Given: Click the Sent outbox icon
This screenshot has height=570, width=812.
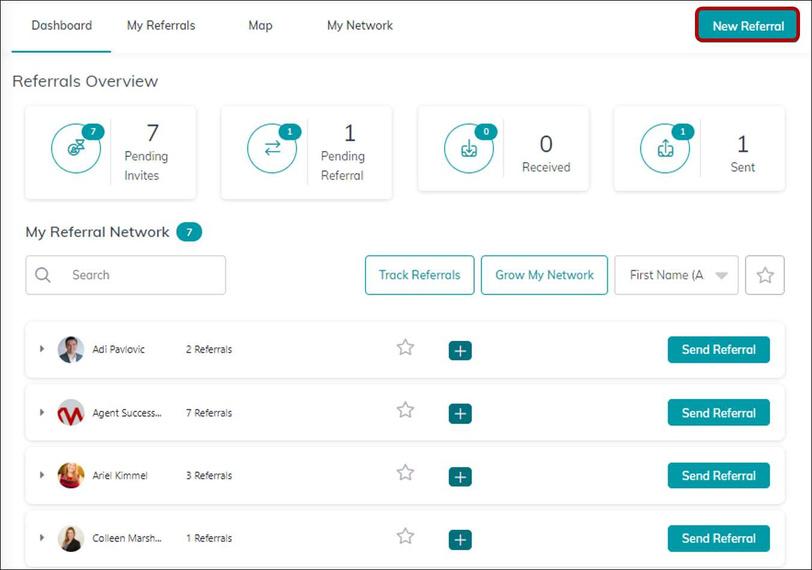Looking at the screenshot, I should point(665,148).
